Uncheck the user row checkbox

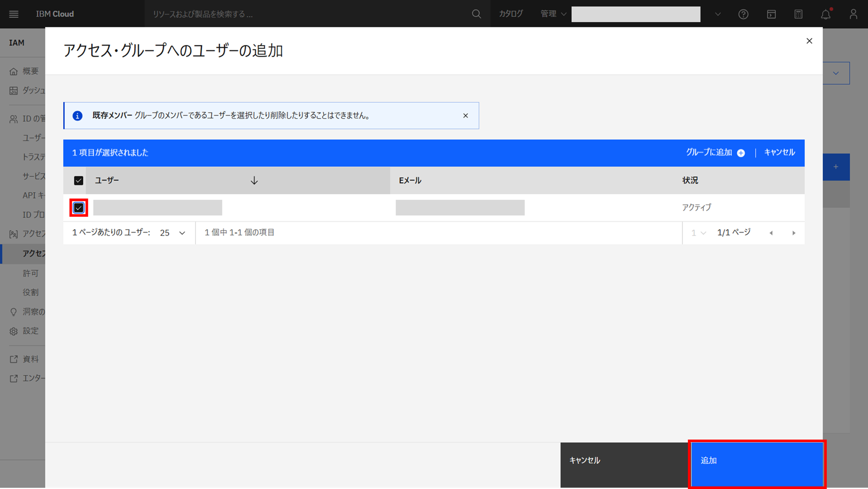[78, 208]
